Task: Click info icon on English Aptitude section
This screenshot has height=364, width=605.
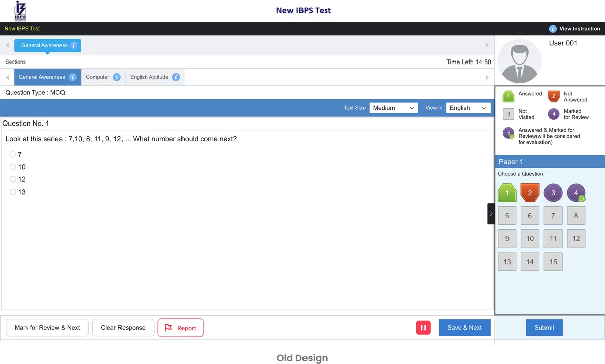Action: pyautogui.click(x=176, y=77)
